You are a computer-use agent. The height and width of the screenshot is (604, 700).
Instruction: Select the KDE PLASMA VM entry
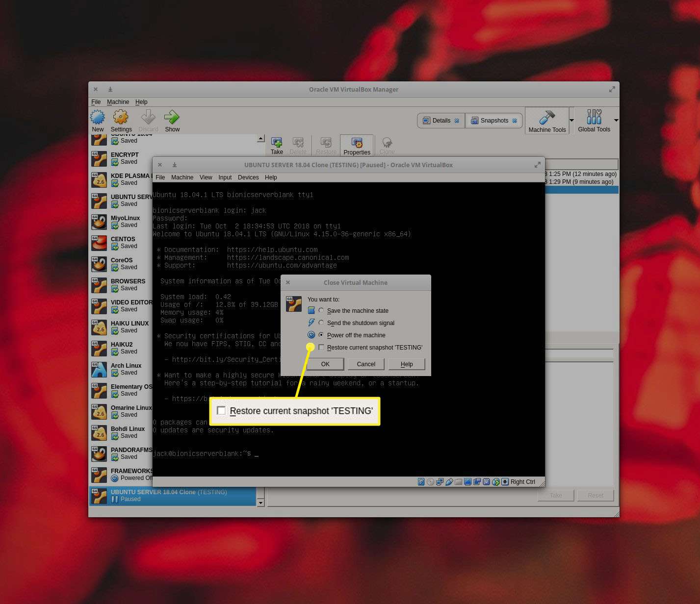[x=121, y=179]
